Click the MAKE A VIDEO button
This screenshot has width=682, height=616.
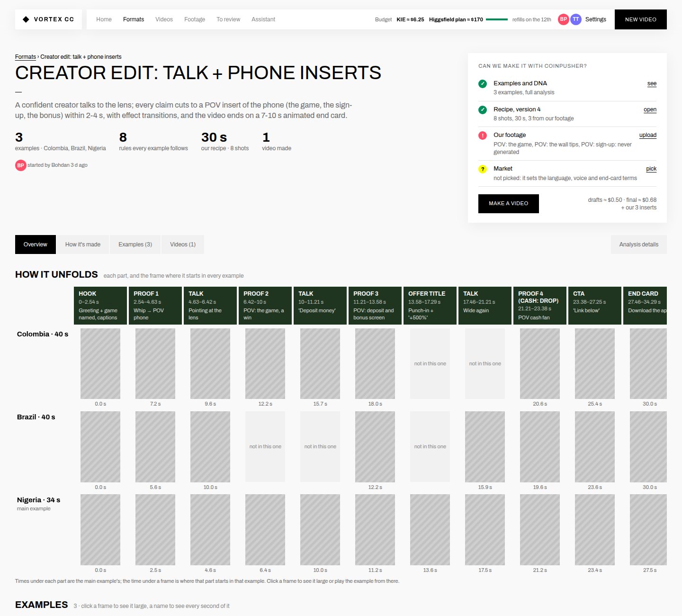pos(509,204)
